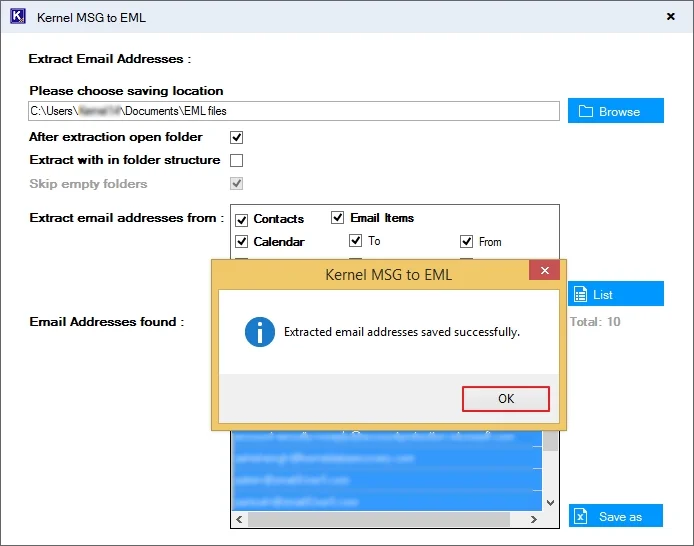694x546 pixels.
Task: Click the 'Extracted email addresses saved successfully.' message
Action: (402, 332)
